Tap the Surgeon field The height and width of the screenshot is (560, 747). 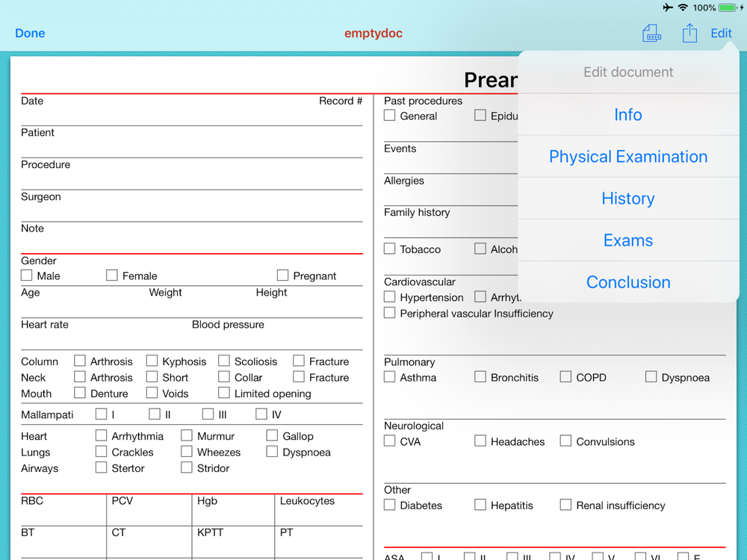[191, 206]
